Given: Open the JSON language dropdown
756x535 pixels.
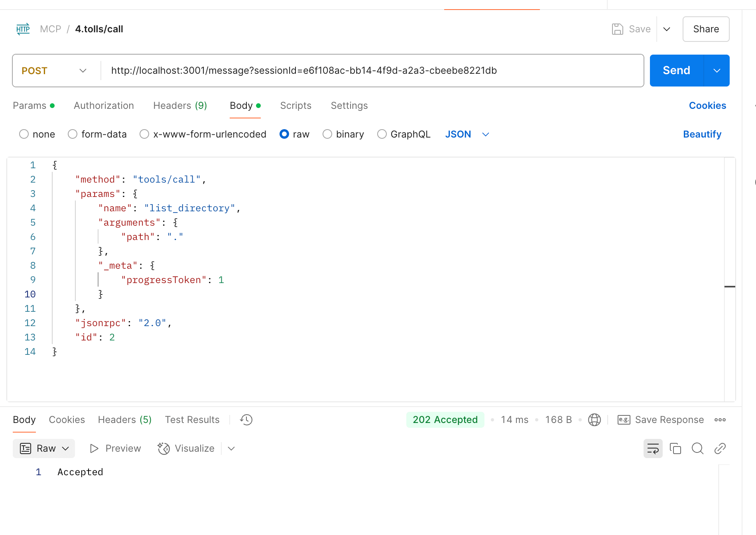Looking at the screenshot, I should coord(467,134).
